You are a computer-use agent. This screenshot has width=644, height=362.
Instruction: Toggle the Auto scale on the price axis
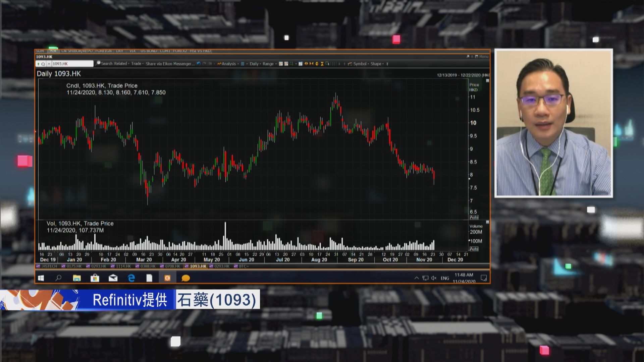click(x=474, y=217)
